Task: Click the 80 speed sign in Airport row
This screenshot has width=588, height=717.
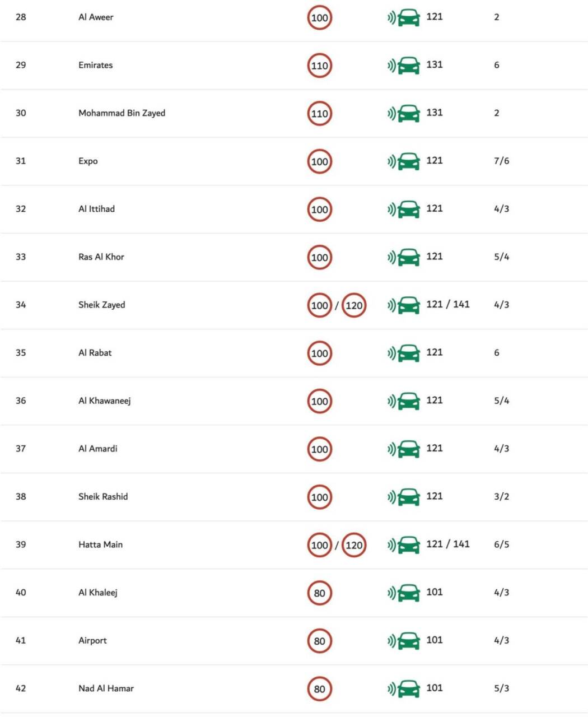Action: point(319,641)
